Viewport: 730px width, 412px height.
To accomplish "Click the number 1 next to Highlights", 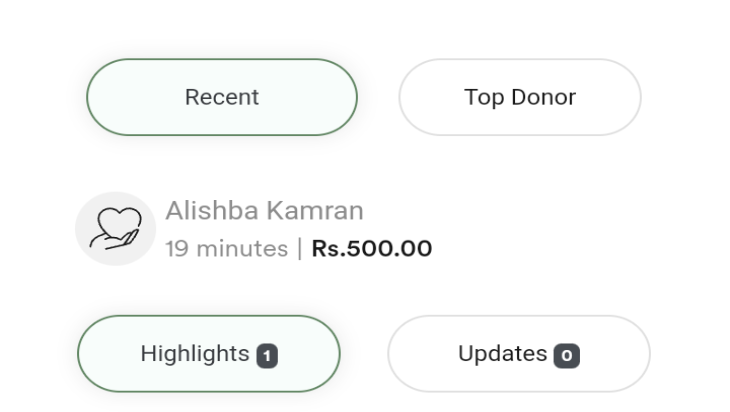I will click(266, 355).
